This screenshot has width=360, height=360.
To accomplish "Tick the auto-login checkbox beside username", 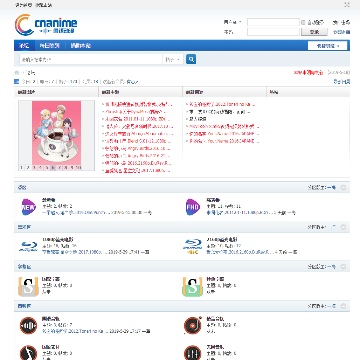I will (303, 22).
